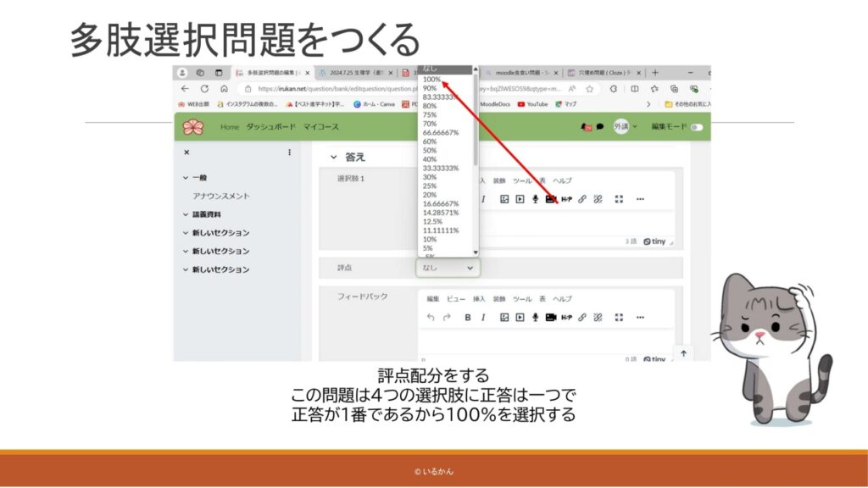Image resolution: width=868 pixels, height=488 pixels.
Task: Click the microphone record audio icon in feedback editor
Action: [535, 318]
